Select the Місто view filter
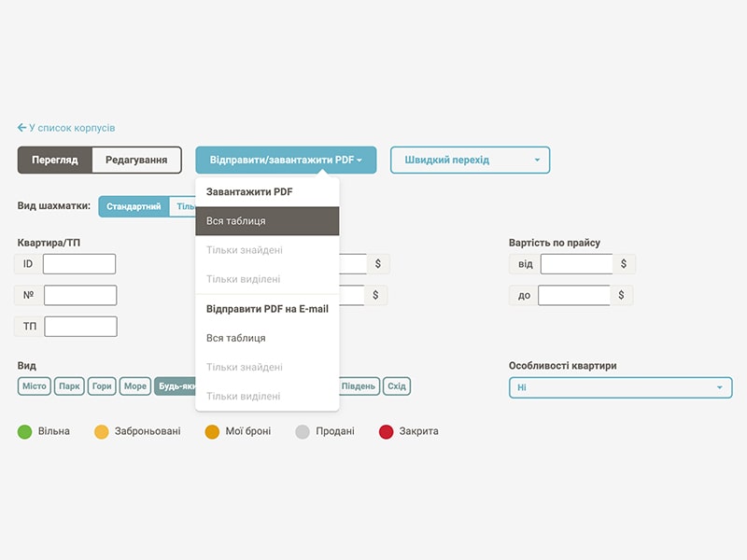Image resolution: width=747 pixels, height=560 pixels. [35, 386]
